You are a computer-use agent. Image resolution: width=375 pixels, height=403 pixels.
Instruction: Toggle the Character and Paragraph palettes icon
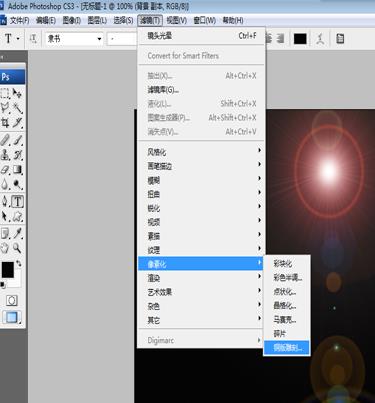coord(340,39)
